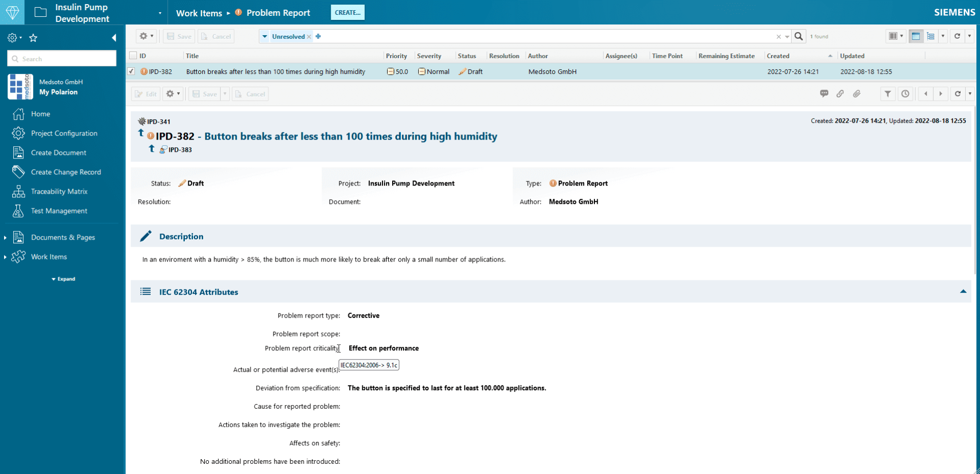The image size is (980, 474).
Task: Click Work Items breadcrumb
Action: pos(199,13)
